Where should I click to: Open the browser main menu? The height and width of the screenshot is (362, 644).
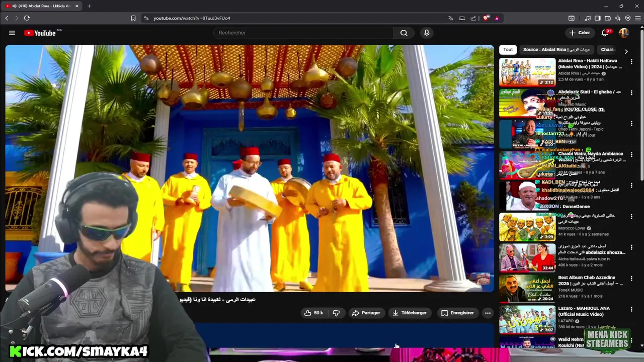tap(638, 18)
